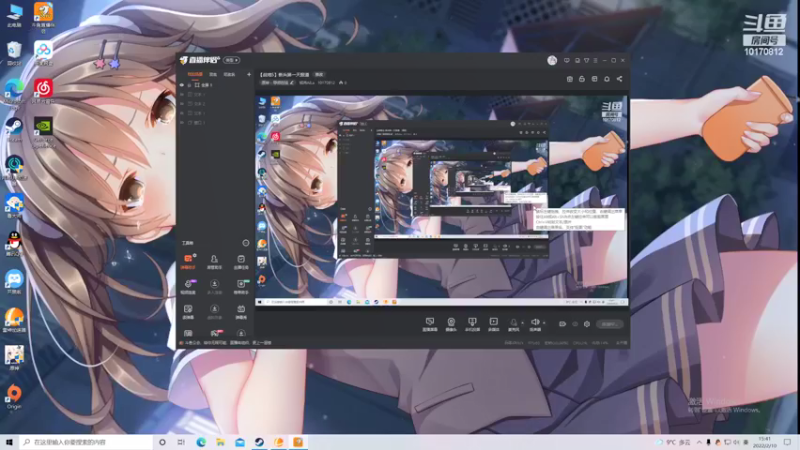Switch to the orange highlighted scene tab

195,74
